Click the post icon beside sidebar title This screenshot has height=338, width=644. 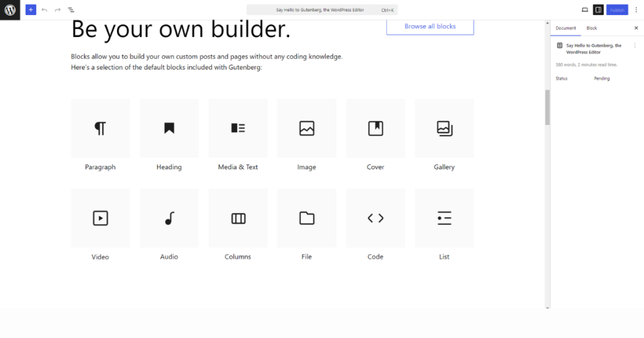(x=559, y=45)
